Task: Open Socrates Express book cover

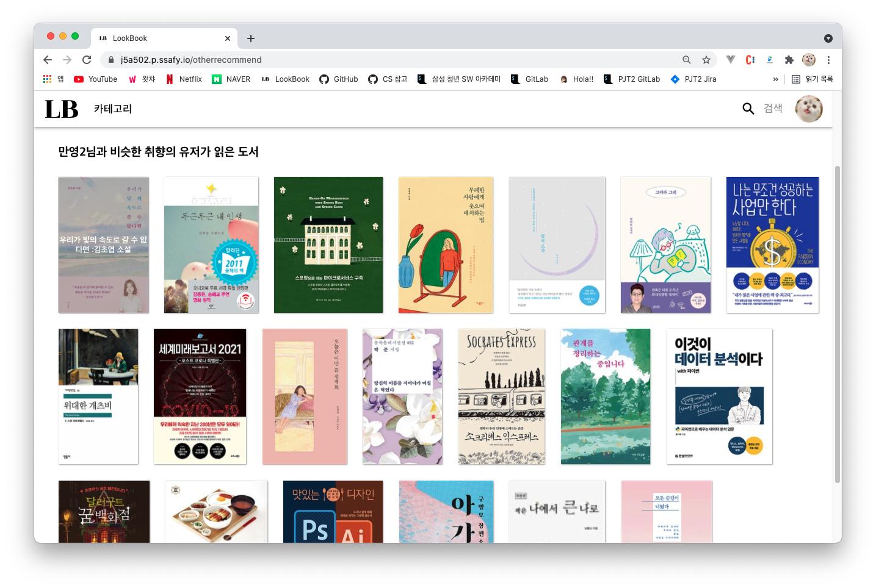Action: tap(502, 396)
